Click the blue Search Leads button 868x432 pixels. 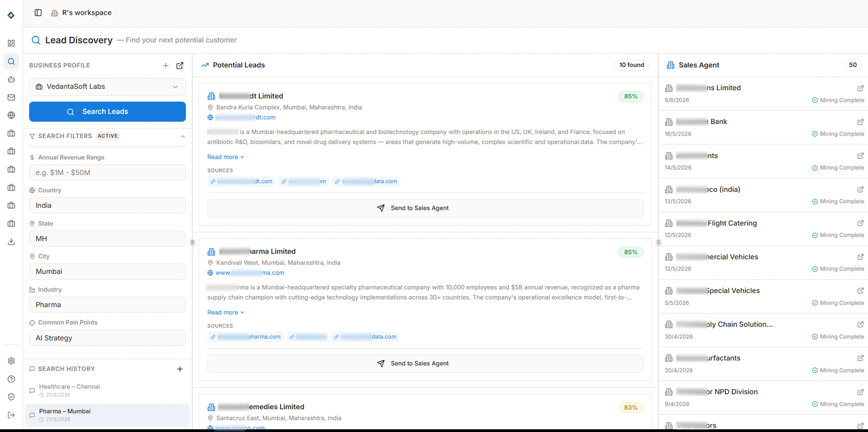(x=107, y=111)
